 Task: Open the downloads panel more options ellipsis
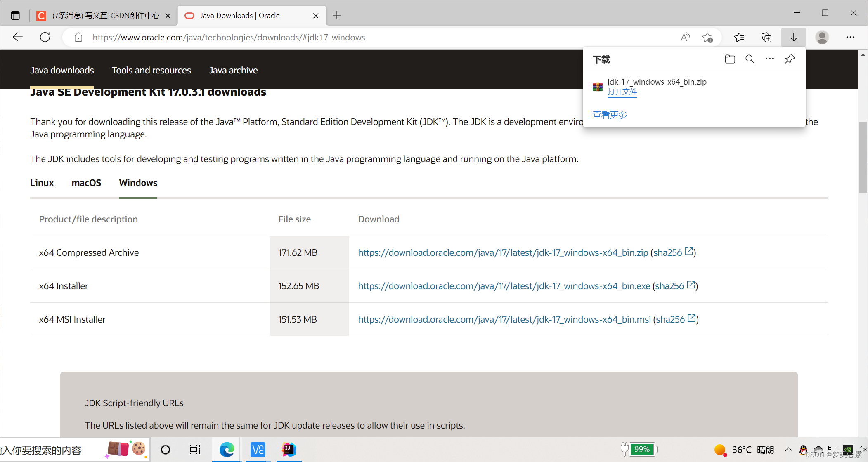tap(769, 59)
